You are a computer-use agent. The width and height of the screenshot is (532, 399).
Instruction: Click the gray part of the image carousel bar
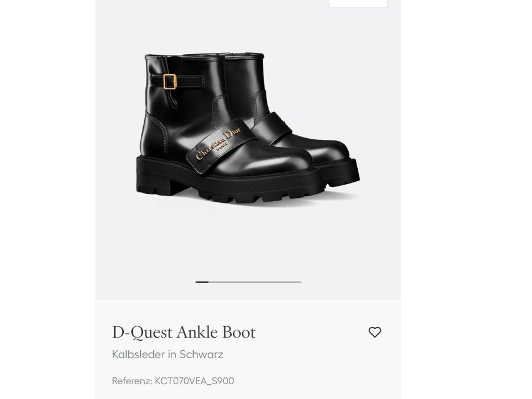point(255,282)
